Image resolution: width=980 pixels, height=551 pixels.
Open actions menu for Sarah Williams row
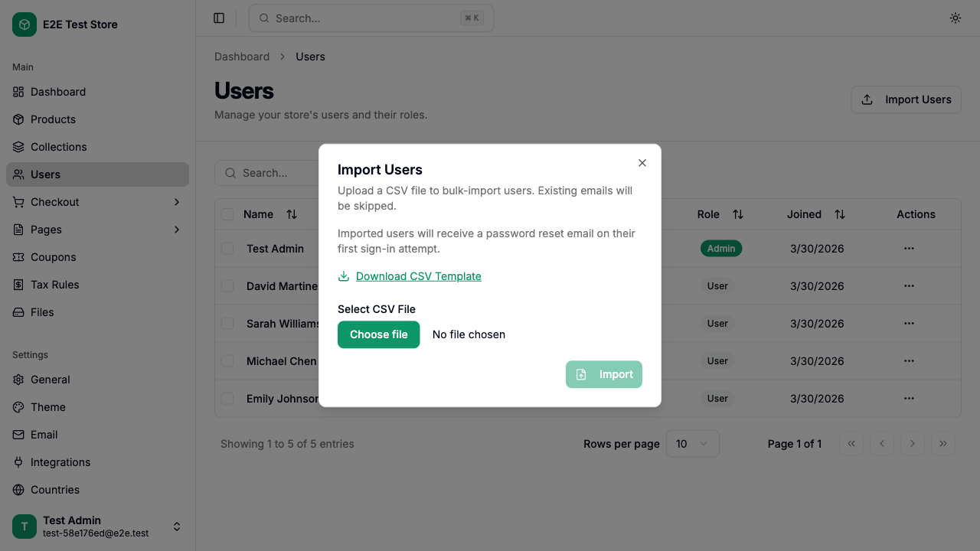tap(909, 324)
